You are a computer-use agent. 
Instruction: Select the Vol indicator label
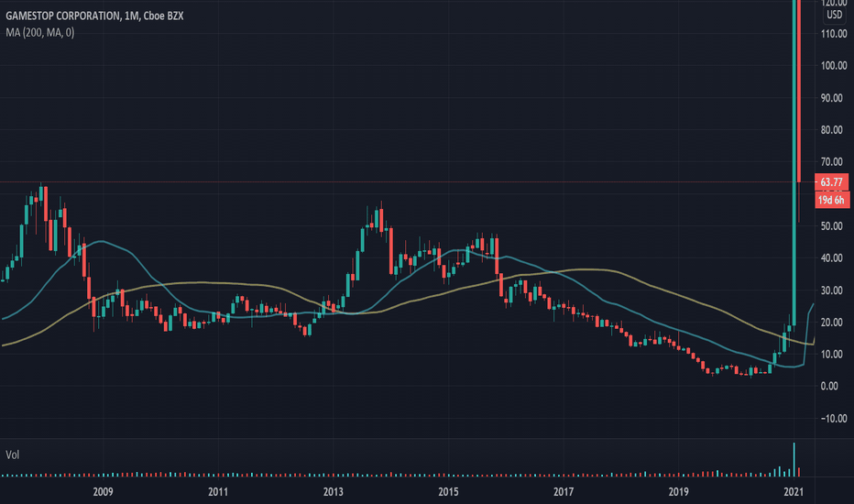click(x=13, y=455)
